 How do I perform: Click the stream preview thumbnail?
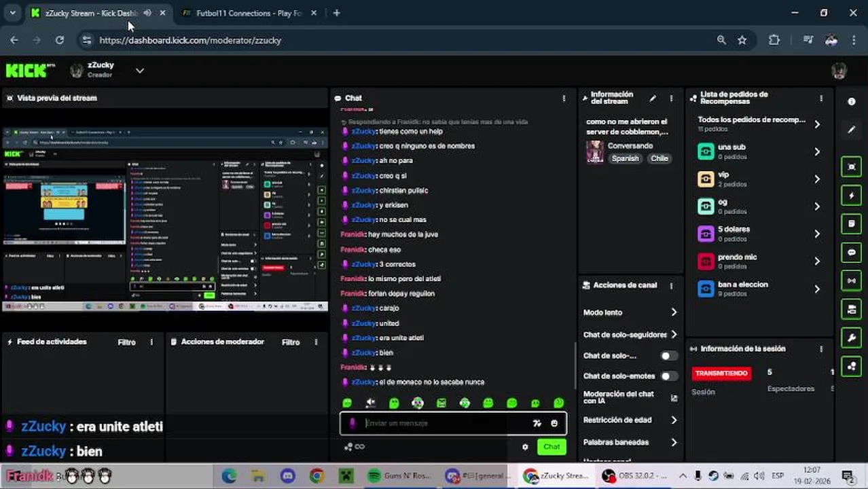165,219
